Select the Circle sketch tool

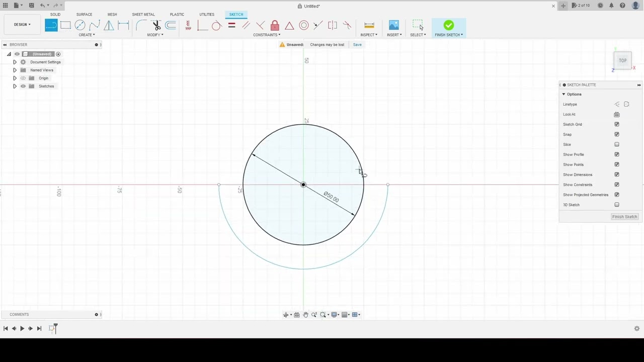[x=80, y=25]
